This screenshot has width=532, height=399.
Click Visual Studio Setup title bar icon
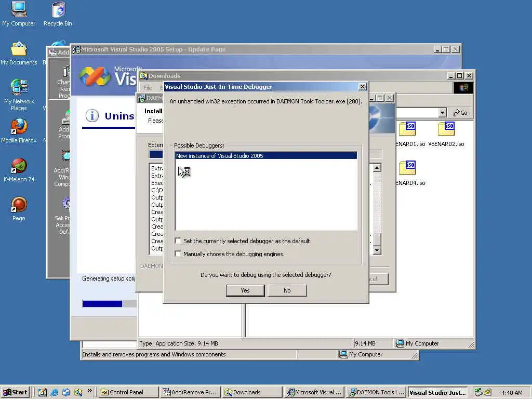[77, 49]
